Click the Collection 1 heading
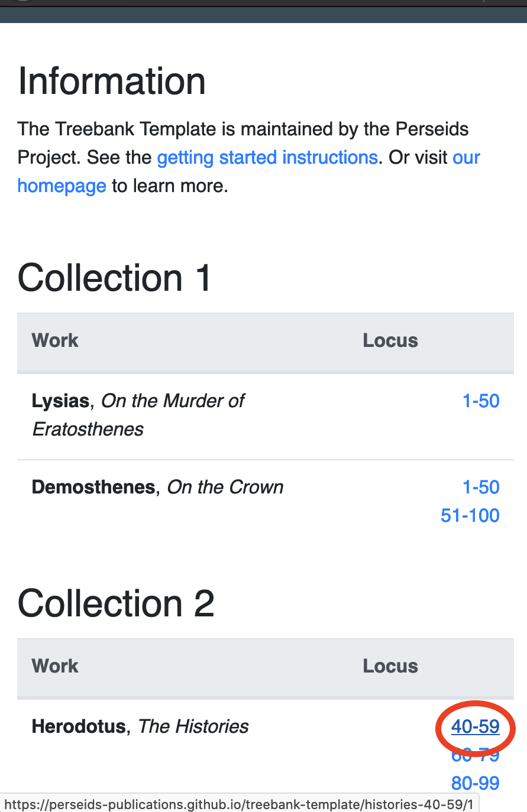Viewport: 527px width, 812px height. click(x=114, y=278)
